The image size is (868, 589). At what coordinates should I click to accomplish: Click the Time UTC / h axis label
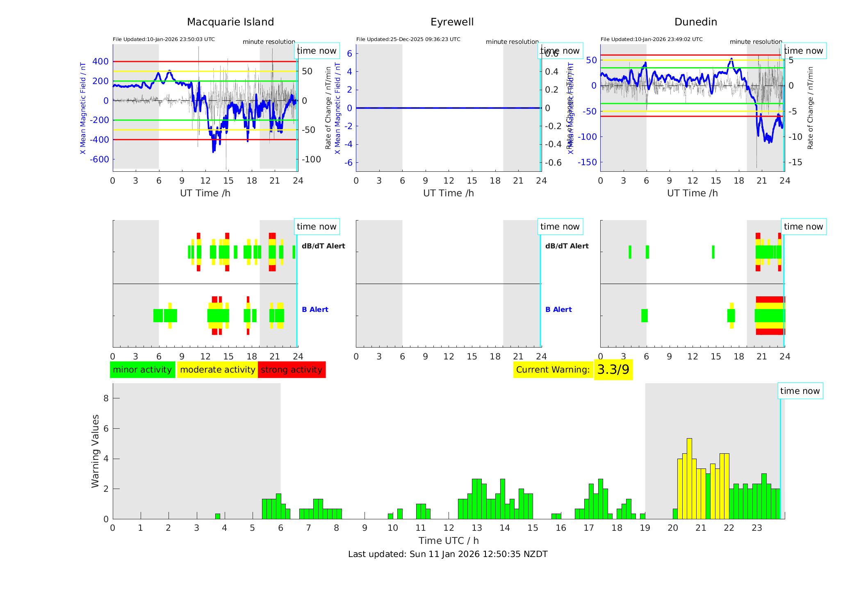coord(449,541)
